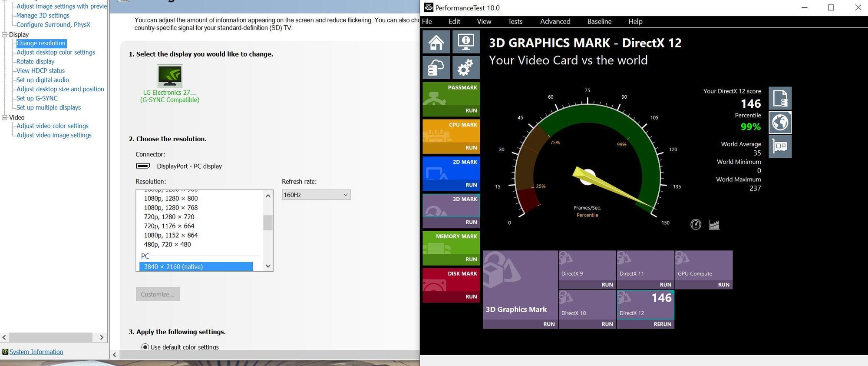The image size is (868, 366).
Task: Select the DirectX 11 test tile
Action: coord(645,270)
